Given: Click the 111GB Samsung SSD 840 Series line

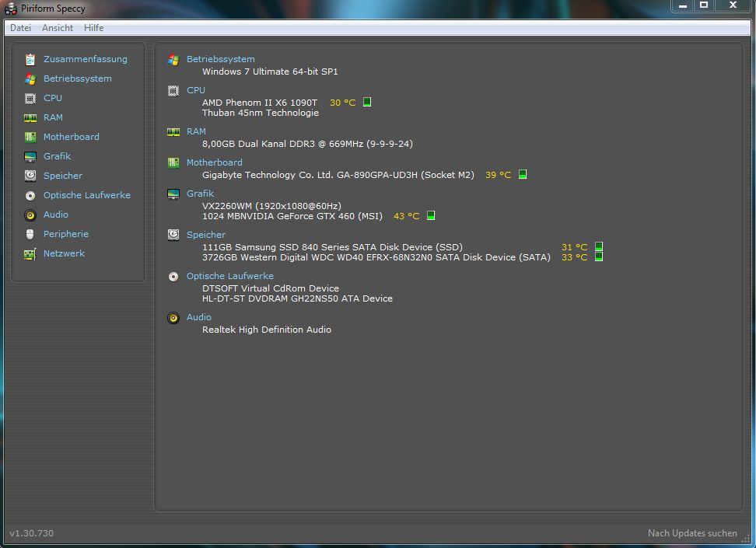Looking at the screenshot, I should click(x=332, y=247).
